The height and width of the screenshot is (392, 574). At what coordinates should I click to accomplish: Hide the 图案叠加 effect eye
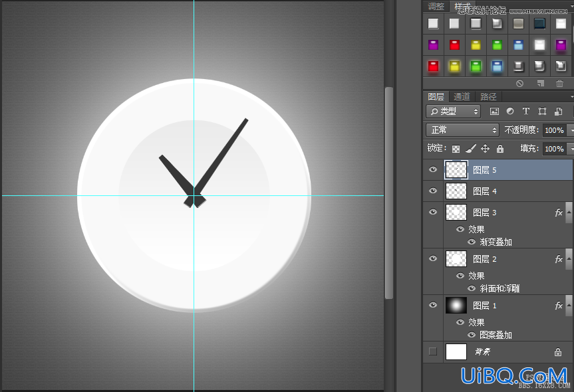pos(472,335)
